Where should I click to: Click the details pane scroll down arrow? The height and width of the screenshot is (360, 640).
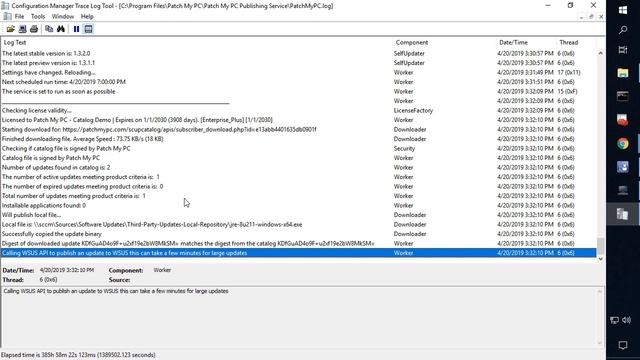tap(600, 343)
